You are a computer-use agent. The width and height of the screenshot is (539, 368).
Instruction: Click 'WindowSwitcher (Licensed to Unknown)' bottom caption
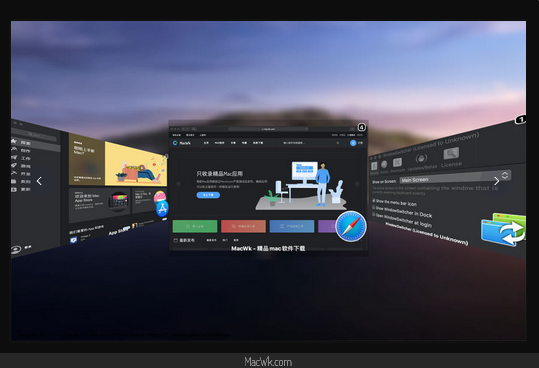tap(426, 234)
